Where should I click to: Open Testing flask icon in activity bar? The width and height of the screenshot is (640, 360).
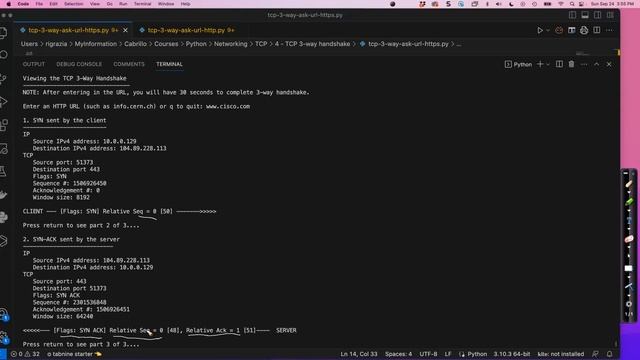pos(4,171)
